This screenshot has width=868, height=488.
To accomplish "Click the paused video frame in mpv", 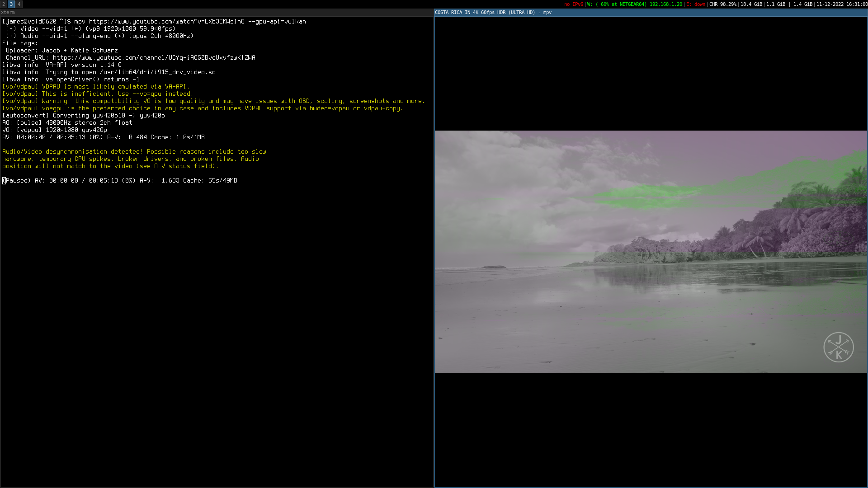I will click(651, 252).
